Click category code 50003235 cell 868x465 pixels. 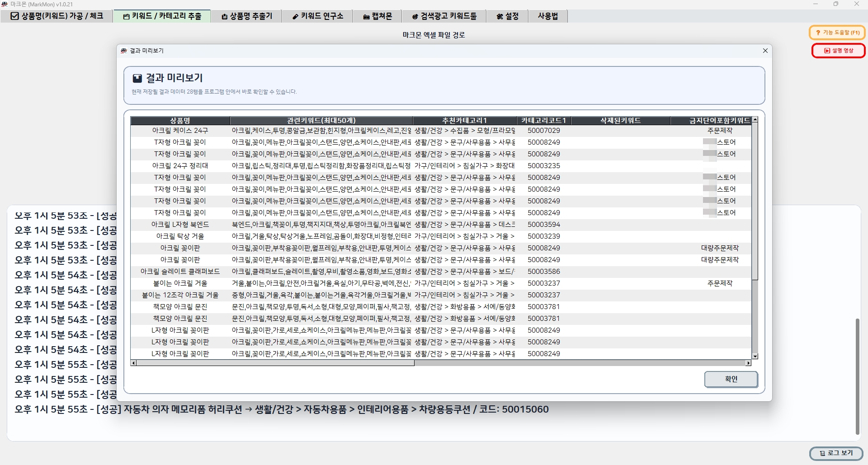(544, 166)
